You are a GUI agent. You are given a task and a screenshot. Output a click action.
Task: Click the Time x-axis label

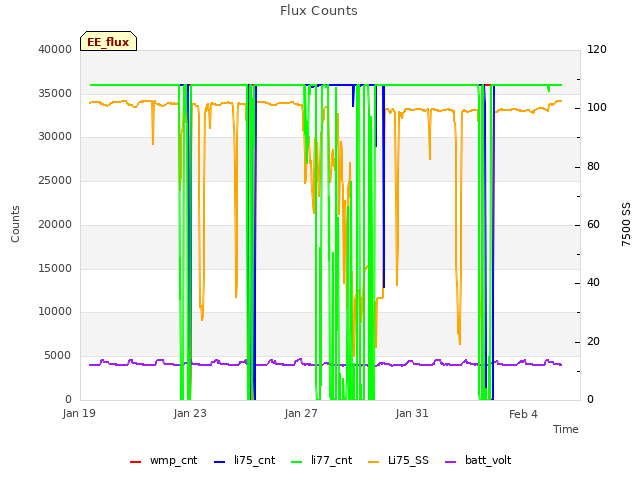click(566, 429)
